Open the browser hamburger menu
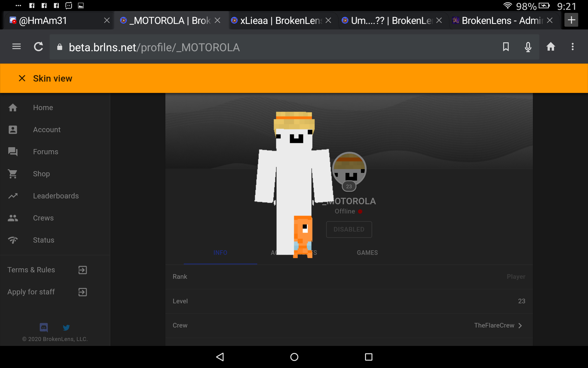The width and height of the screenshot is (588, 368). click(17, 47)
